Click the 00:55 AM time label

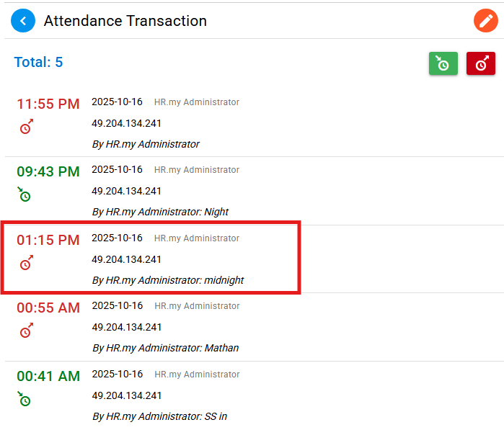pos(48,308)
